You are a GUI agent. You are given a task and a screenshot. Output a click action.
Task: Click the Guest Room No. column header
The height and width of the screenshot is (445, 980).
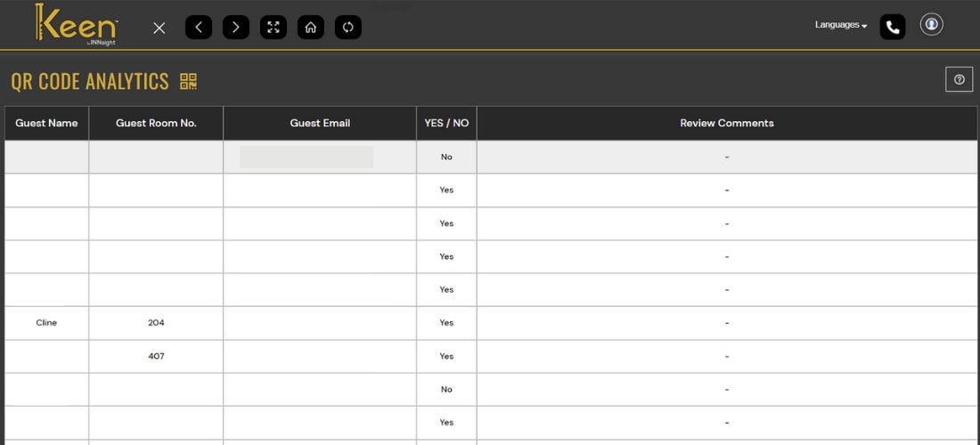(x=156, y=124)
